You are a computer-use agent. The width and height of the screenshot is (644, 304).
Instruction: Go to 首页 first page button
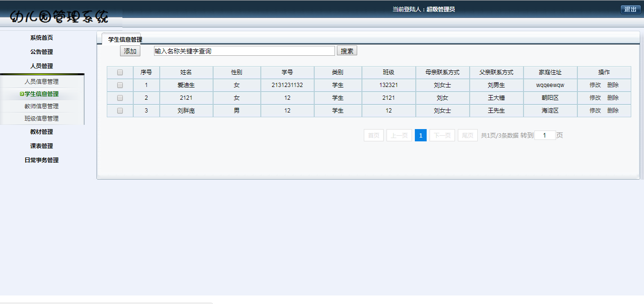(374, 136)
